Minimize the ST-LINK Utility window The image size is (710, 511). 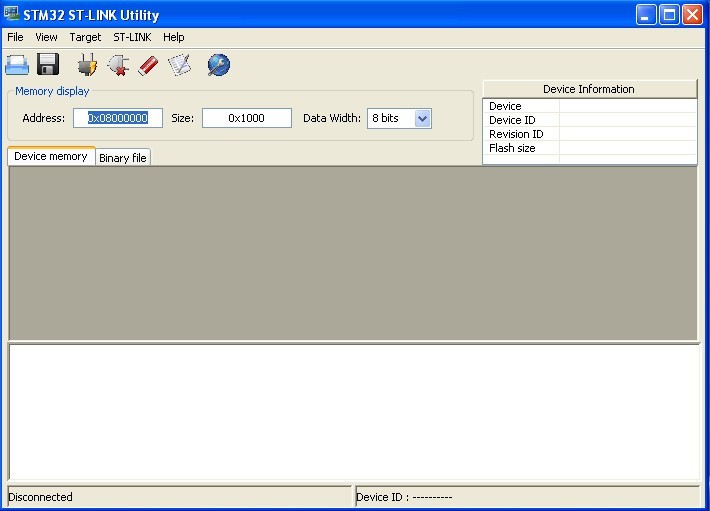tap(646, 14)
